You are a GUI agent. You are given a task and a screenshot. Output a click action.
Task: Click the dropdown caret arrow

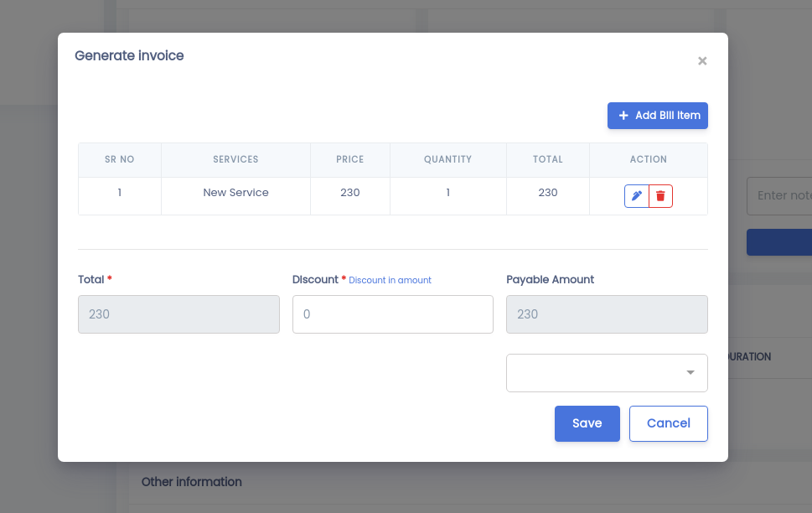690,372
